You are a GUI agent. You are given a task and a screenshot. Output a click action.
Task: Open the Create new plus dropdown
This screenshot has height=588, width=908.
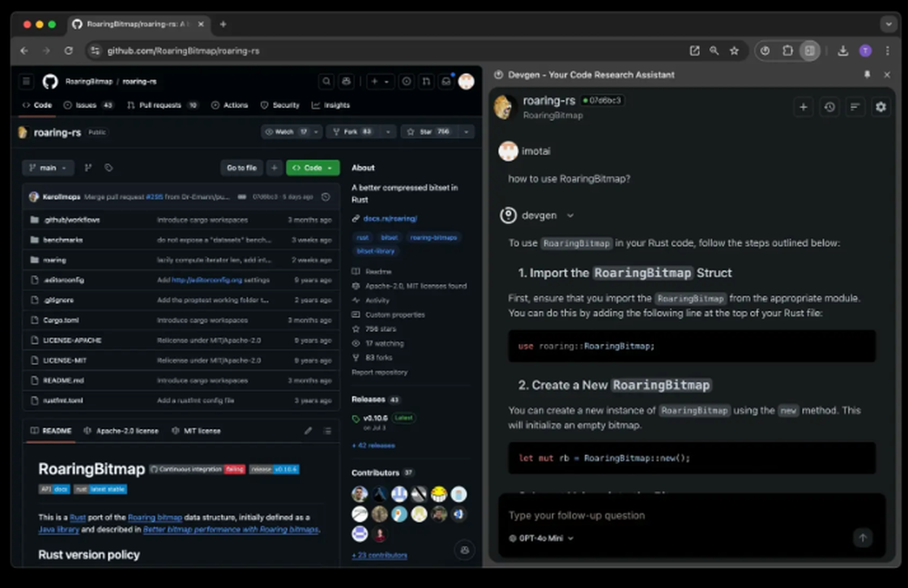click(380, 82)
